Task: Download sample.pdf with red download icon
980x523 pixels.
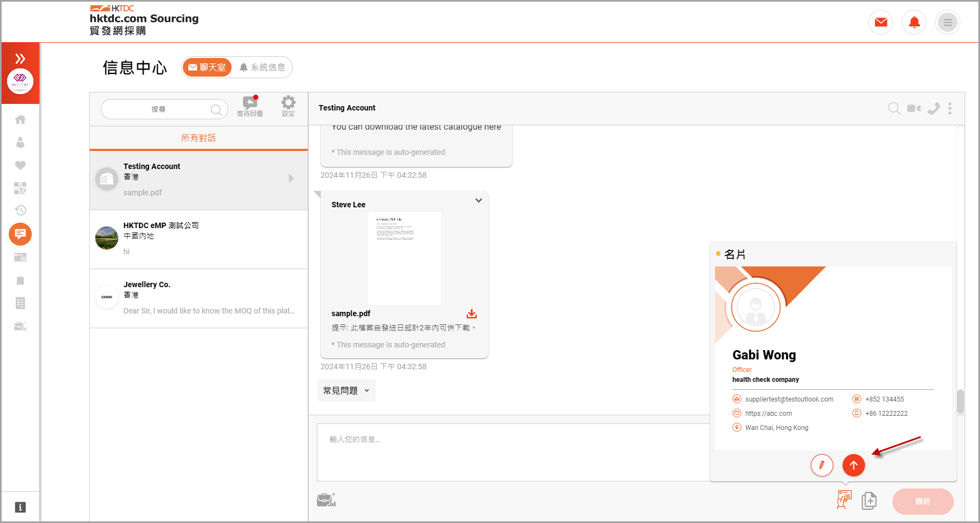Action: 471,313
